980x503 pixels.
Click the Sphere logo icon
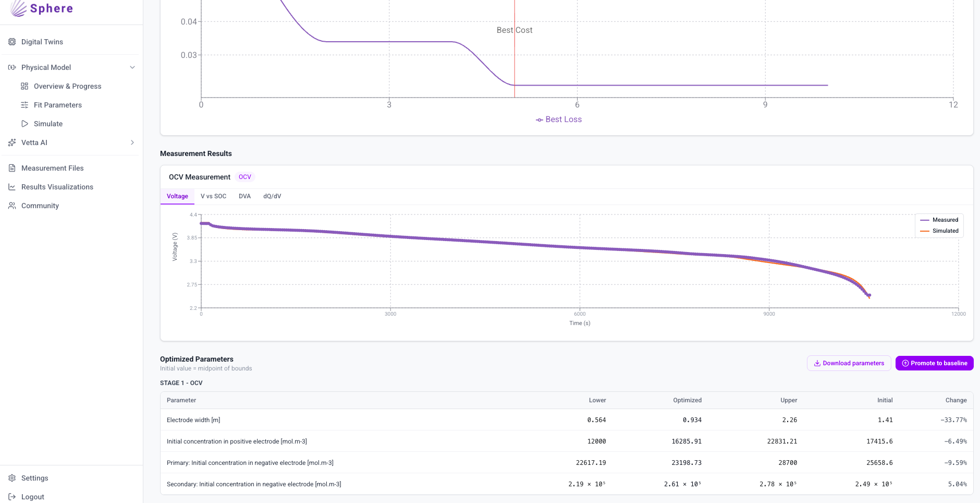pyautogui.click(x=18, y=8)
